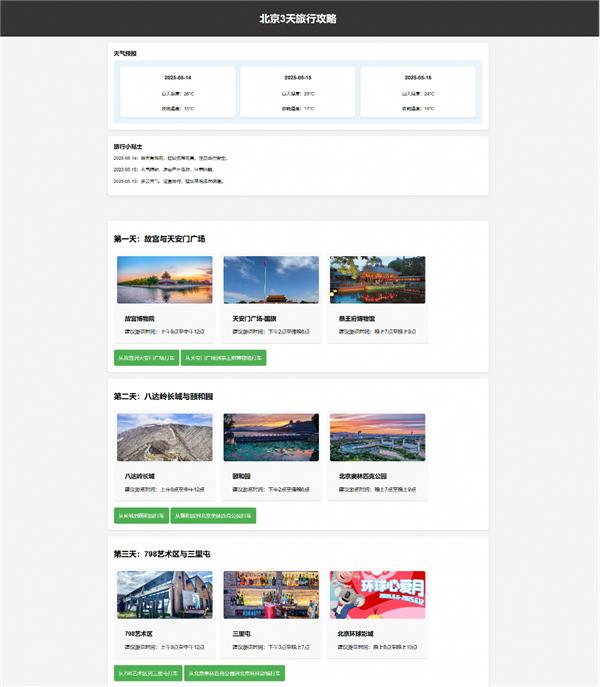This screenshot has width=600, height=687.
Task: Click the Universal Studios pink banner image
Action: (x=377, y=595)
